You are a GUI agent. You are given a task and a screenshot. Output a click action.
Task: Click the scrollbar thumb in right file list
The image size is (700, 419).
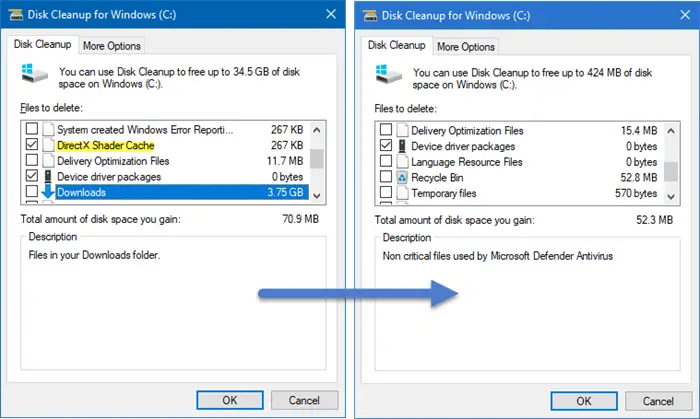[x=671, y=171]
